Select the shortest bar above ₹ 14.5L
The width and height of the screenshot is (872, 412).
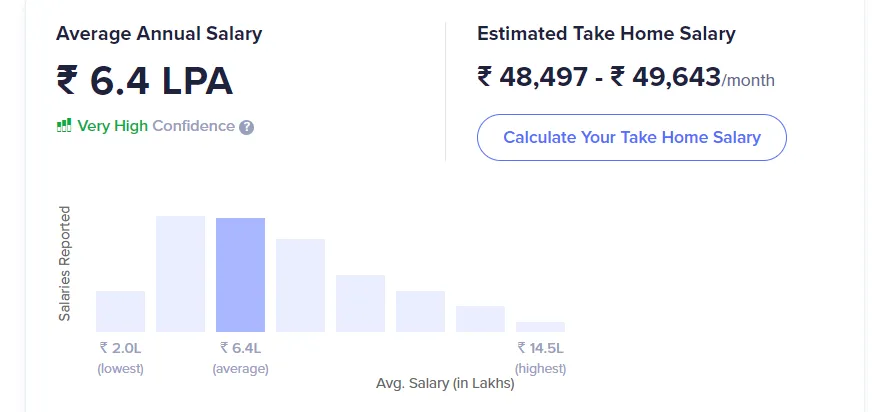pyautogui.click(x=540, y=326)
